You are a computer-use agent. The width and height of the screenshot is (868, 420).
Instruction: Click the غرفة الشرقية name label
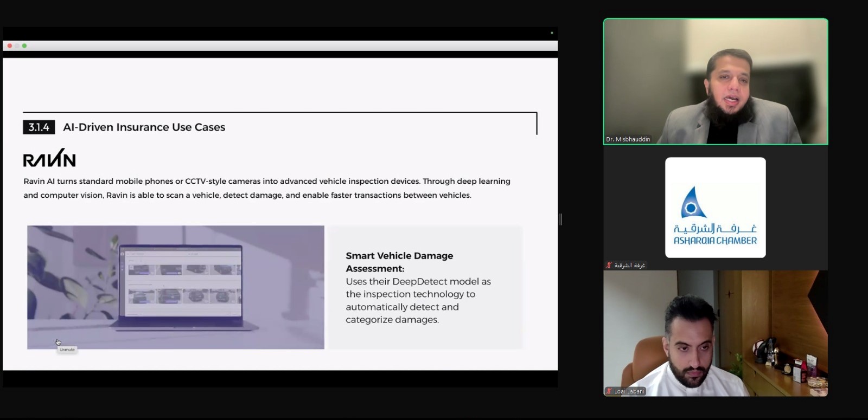pos(630,265)
